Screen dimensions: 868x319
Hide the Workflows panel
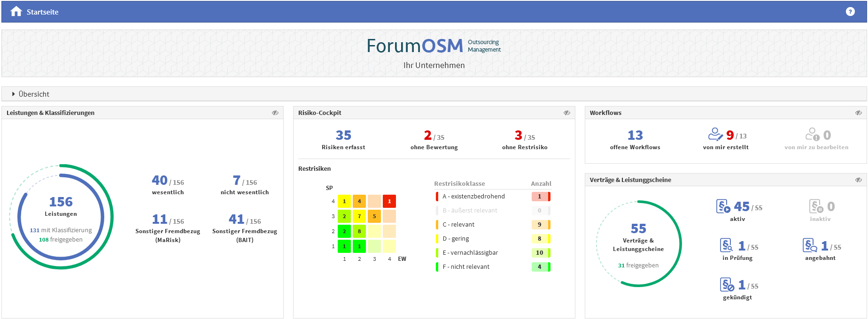point(859,113)
